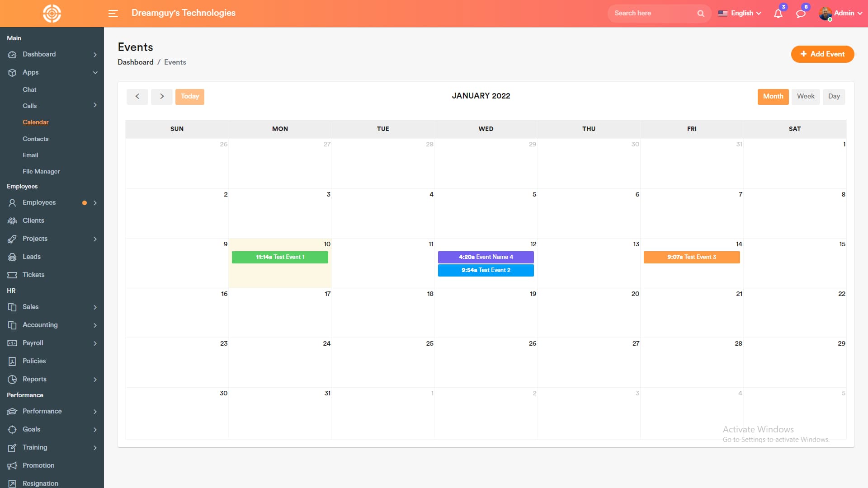The width and height of the screenshot is (868, 488).
Task: Click the Add Event button
Action: pyautogui.click(x=822, y=54)
